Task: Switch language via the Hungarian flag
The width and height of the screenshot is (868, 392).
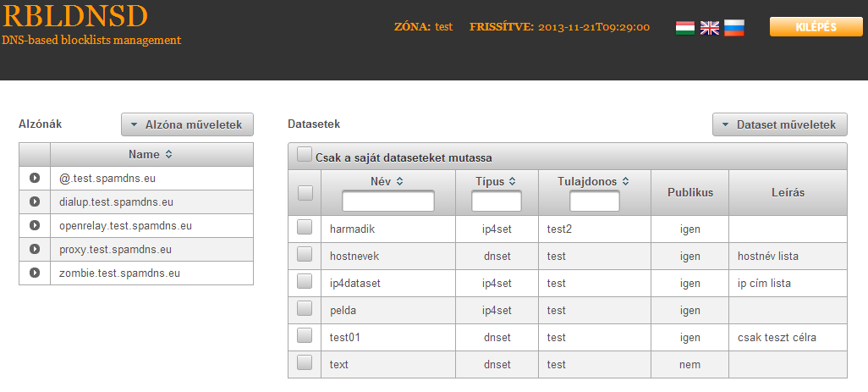Action: click(684, 28)
